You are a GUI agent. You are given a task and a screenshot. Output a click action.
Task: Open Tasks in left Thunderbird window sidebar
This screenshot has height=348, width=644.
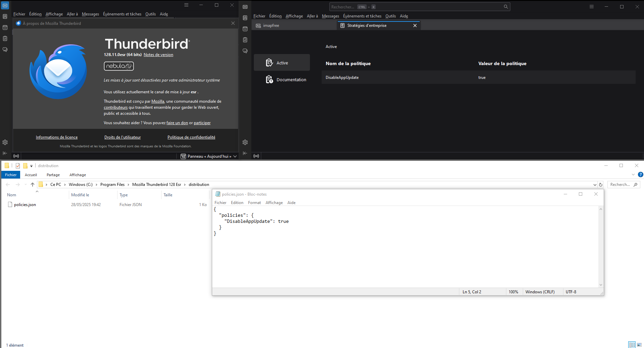click(5, 39)
